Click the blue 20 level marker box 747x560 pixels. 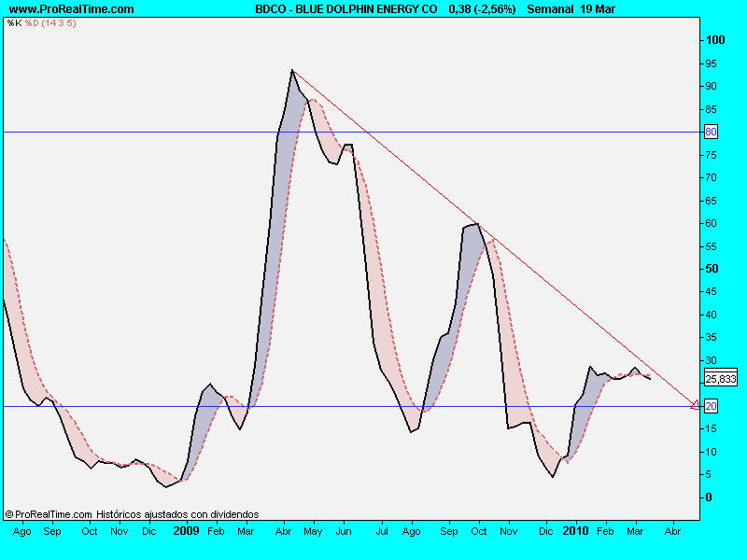coord(711,406)
